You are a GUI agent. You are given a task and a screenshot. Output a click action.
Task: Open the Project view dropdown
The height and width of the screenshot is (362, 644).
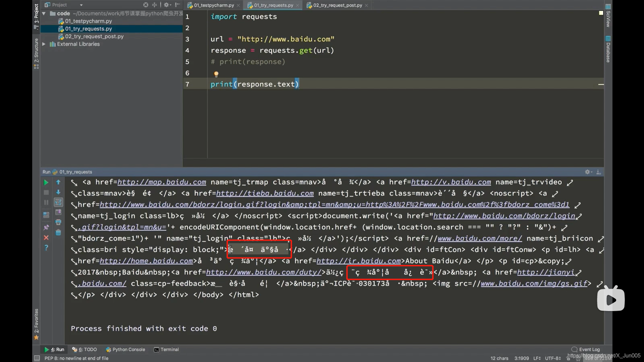pyautogui.click(x=81, y=5)
